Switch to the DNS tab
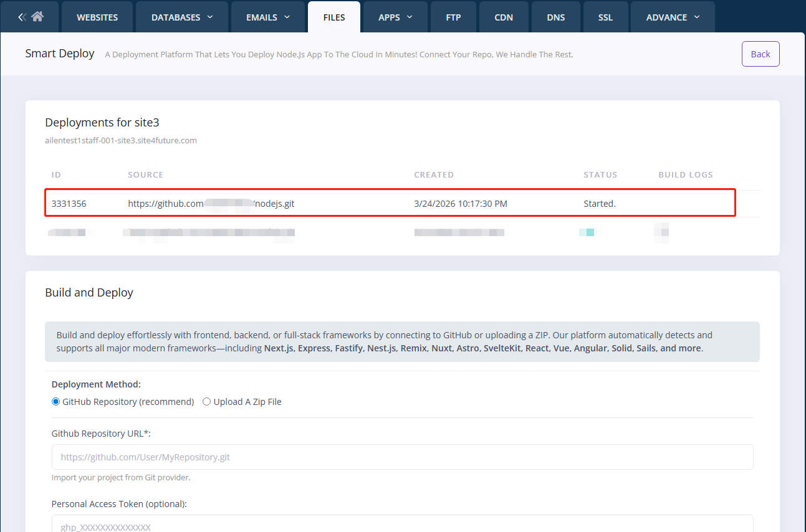 pos(555,17)
